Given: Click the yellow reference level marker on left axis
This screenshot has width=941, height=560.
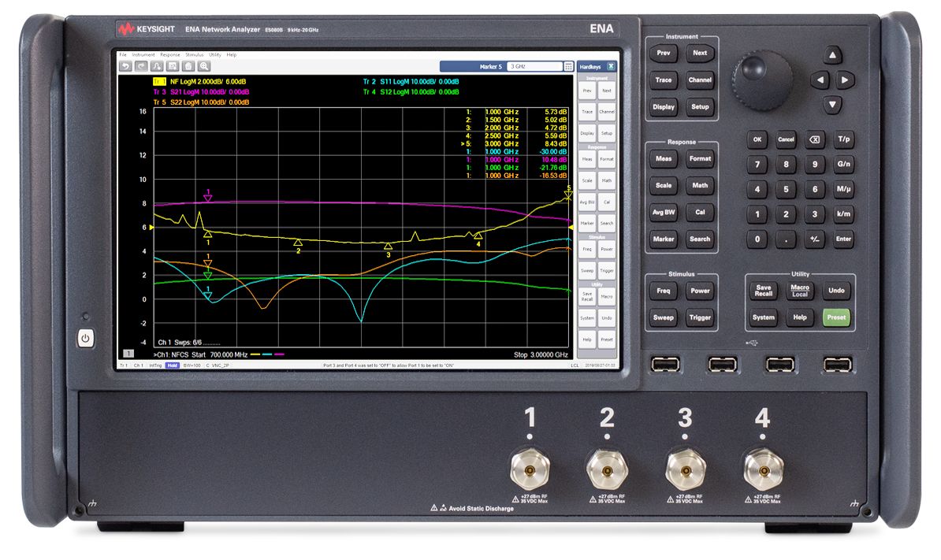Looking at the screenshot, I should pyautogui.click(x=152, y=228).
